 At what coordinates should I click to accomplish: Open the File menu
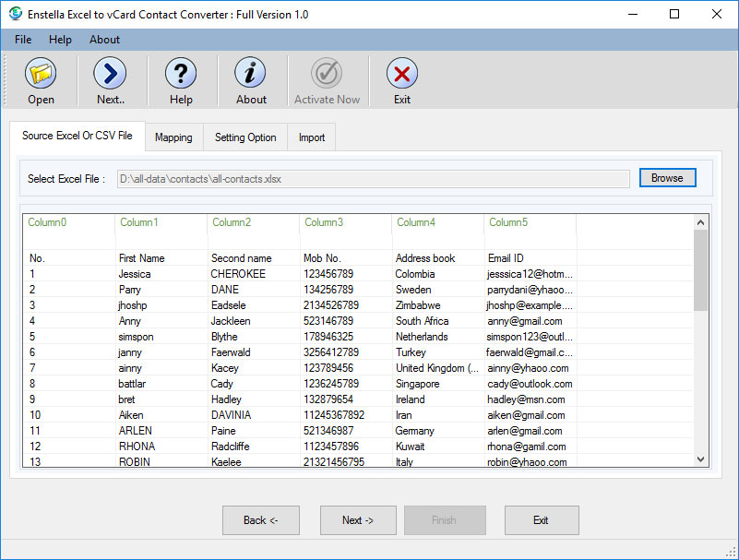tap(23, 40)
